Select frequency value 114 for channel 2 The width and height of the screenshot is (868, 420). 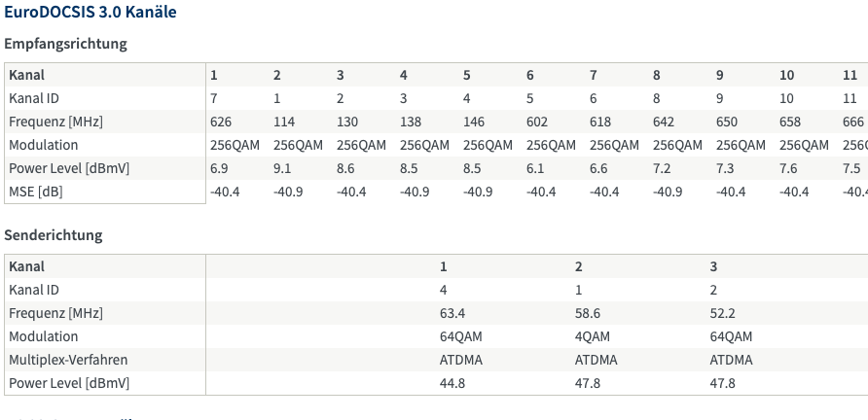pyautogui.click(x=284, y=122)
